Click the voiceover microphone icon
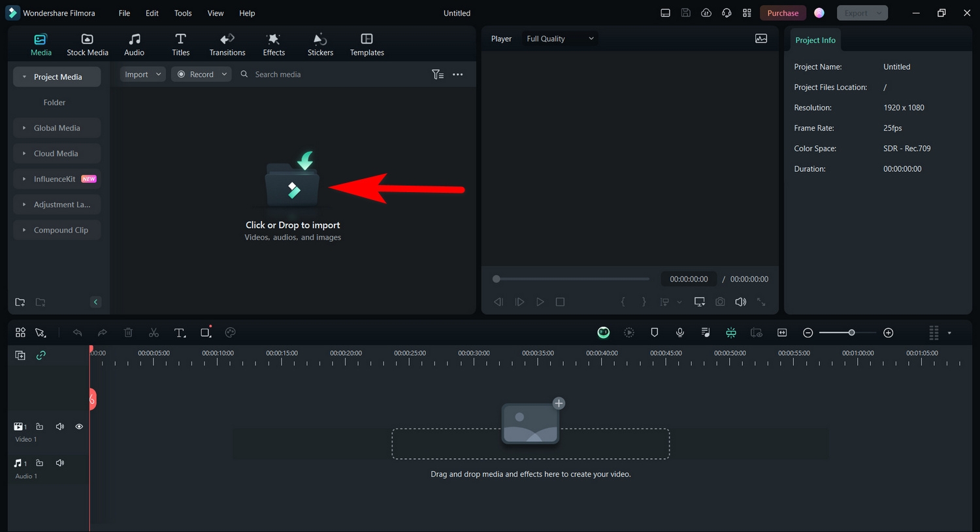Viewport: 980px width, 532px height. click(680, 333)
